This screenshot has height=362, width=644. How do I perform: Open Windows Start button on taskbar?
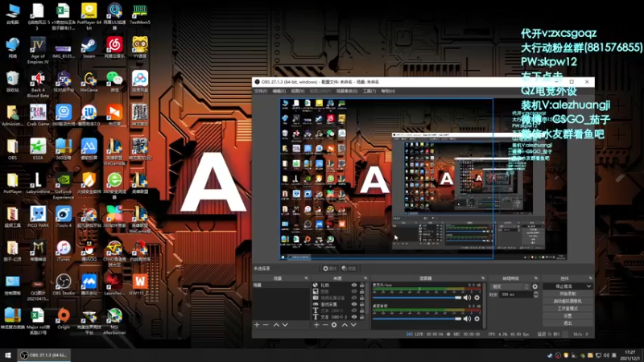7,355
